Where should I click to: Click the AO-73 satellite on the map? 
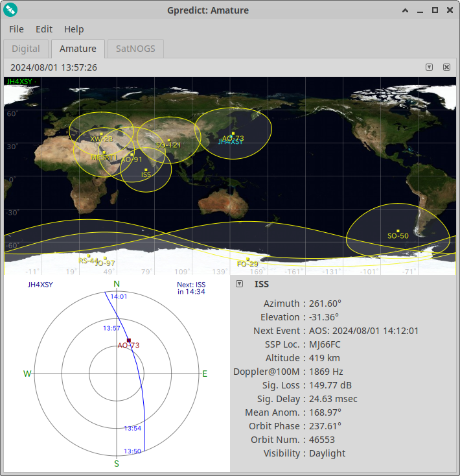click(233, 134)
